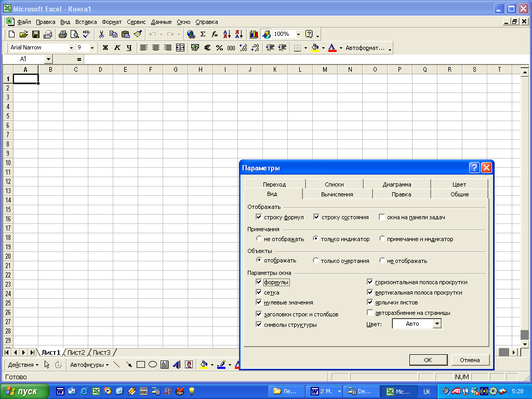The height and width of the screenshot is (399, 532).
Task: Click the AutoSum sigma icon
Action: 203,34
